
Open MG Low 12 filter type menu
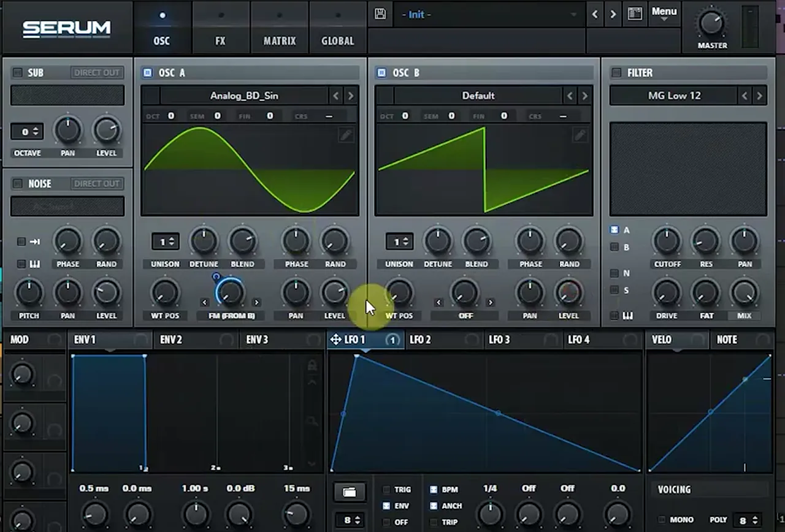(673, 96)
